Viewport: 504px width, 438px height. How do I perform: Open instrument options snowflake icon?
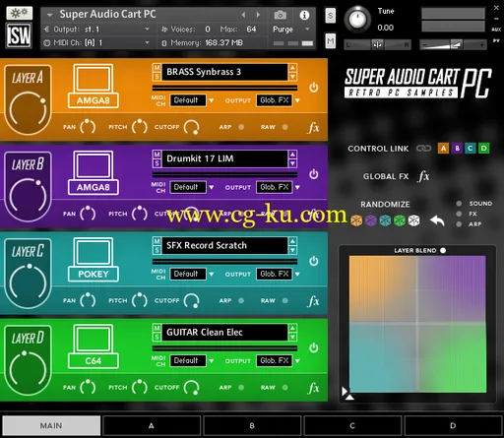coord(19,13)
